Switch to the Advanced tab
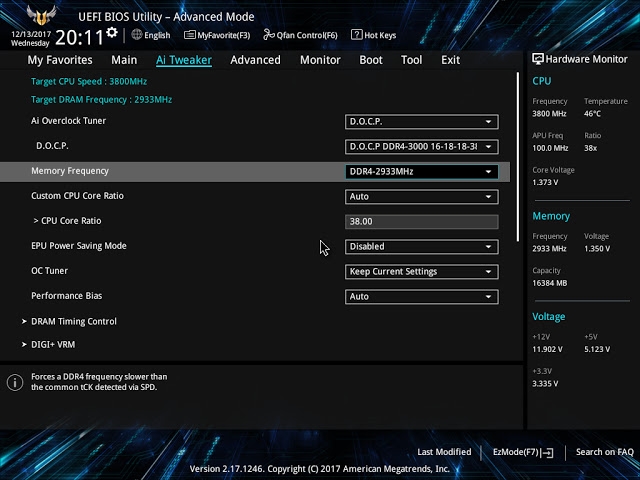This screenshot has height=480, width=640. pyautogui.click(x=256, y=60)
